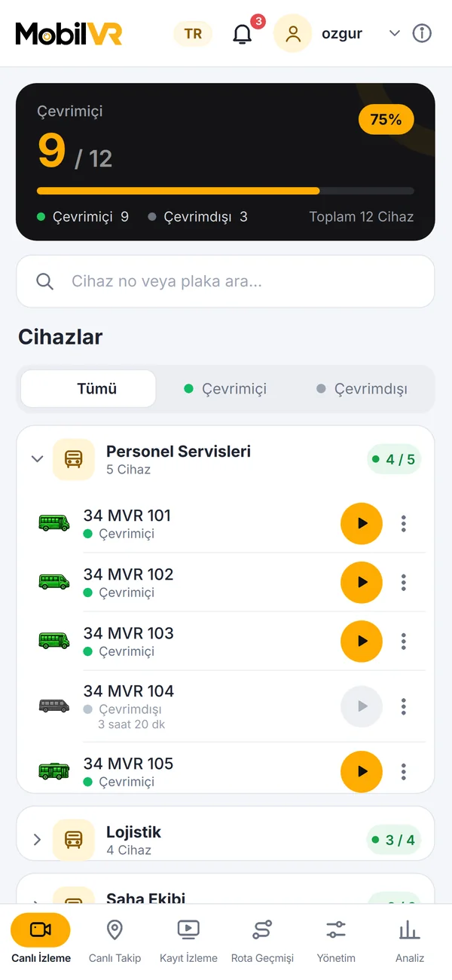Click the info icon in header
Viewport: 452px width, 980px height.
coord(422,34)
